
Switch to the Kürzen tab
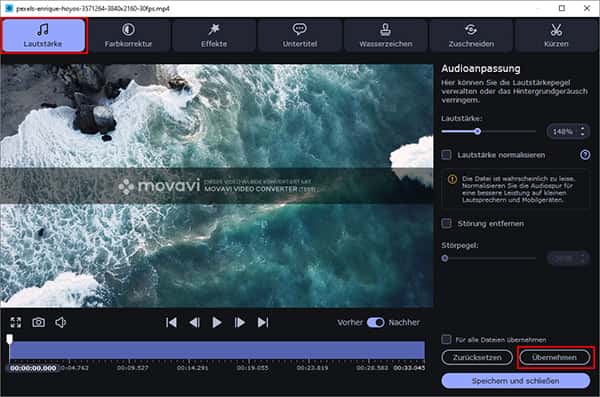tap(556, 36)
